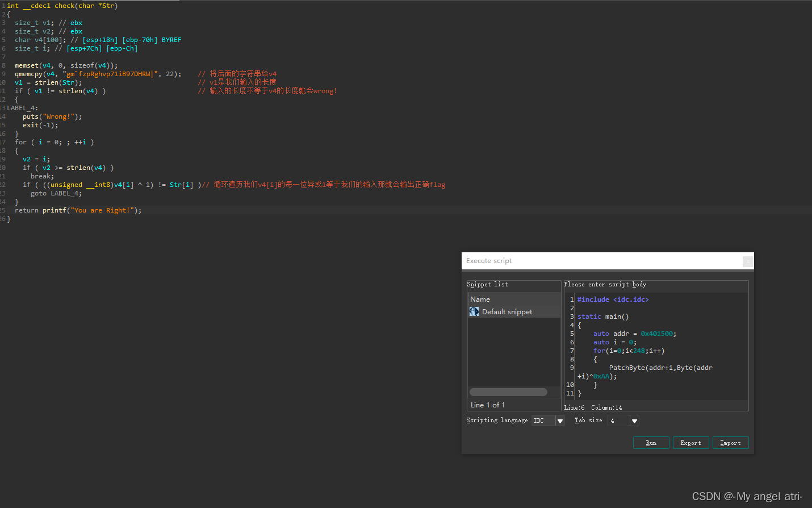Click the 'Line 1 of 1' status text
This screenshot has width=812, height=508.
488,405
